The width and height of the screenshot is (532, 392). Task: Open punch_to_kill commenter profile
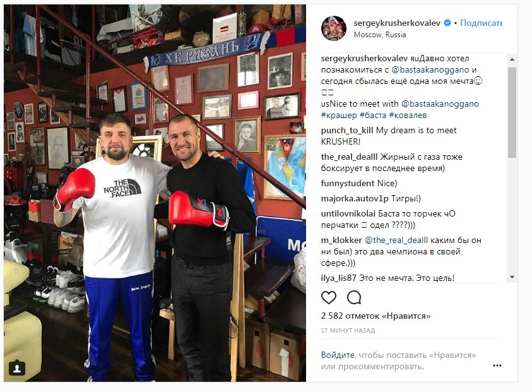[x=347, y=130]
